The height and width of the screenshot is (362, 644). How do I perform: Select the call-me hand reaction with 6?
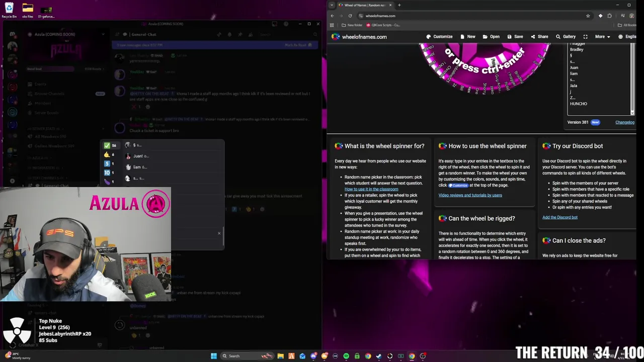[109, 155]
